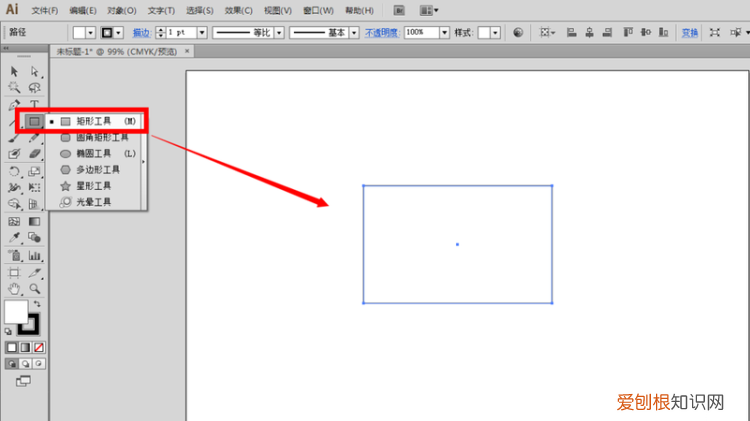Set paint to None with red slash
The image size is (750, 421).
coord(39,347)
